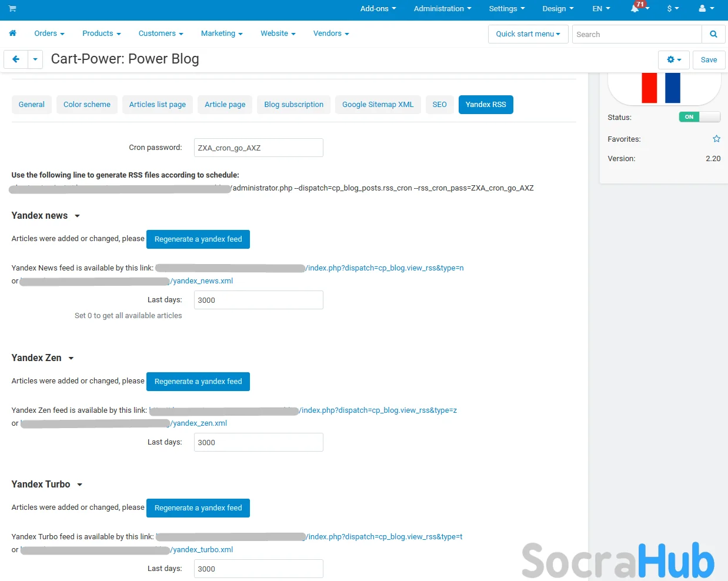
Task: Open the gear actions menu
Action: (x=674, y=60)
